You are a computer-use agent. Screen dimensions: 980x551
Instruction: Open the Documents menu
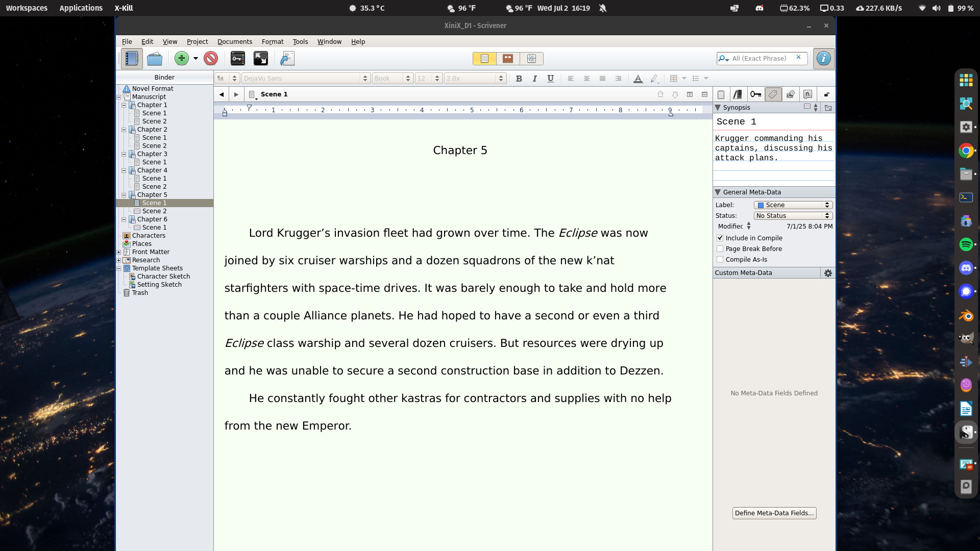(x=234, y=42)
